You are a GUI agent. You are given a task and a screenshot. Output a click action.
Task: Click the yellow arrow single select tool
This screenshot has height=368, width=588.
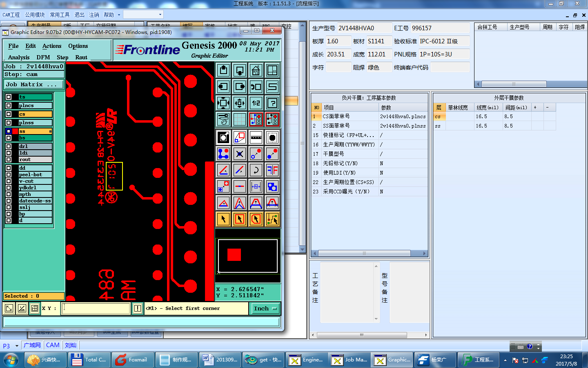[223, 219]
